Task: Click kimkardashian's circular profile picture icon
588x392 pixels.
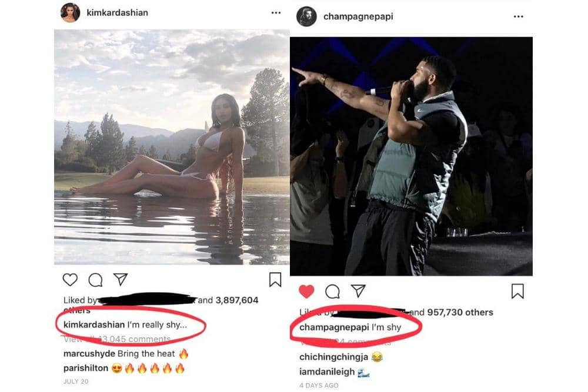Action: click(69, 12)
